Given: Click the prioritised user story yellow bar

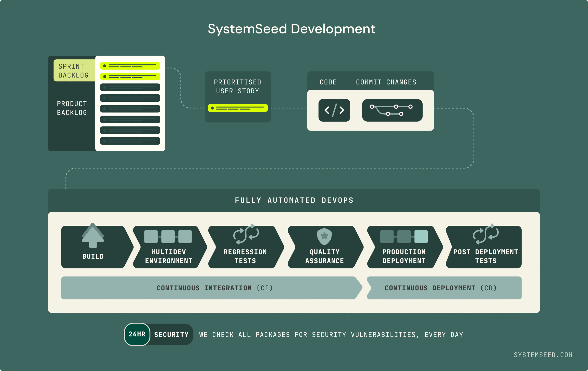Looking at the screenshot, I should [238, 108].
